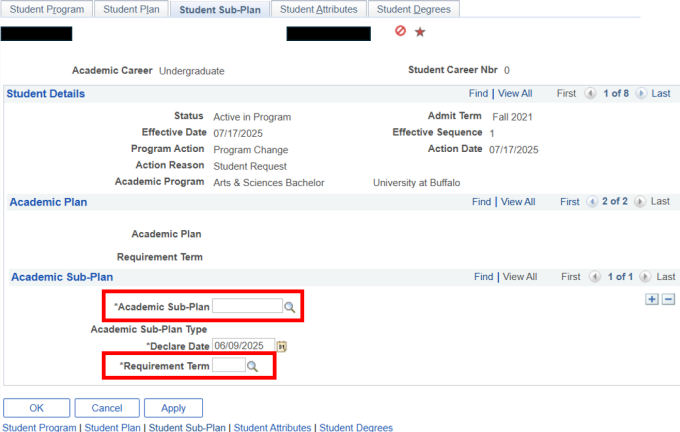Open the Declare Date calendar picker

click(x=282, y=347)
